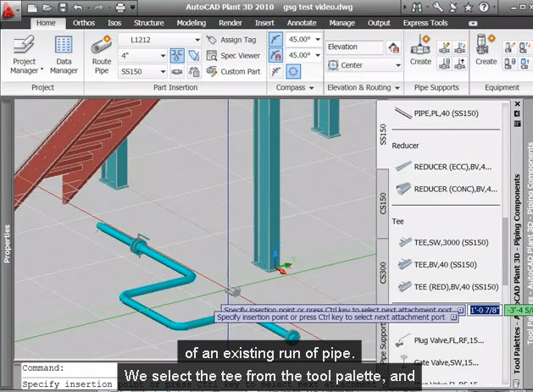This screenshot has width=533, height=392.
Task: Select TEE (RED),BV,40 (SS150) from palette
Action: pos(447,287)
